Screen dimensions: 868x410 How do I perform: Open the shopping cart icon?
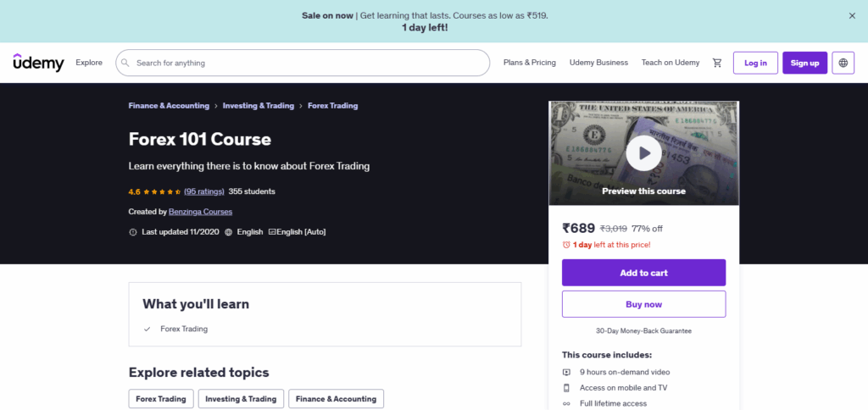[717, 63]
